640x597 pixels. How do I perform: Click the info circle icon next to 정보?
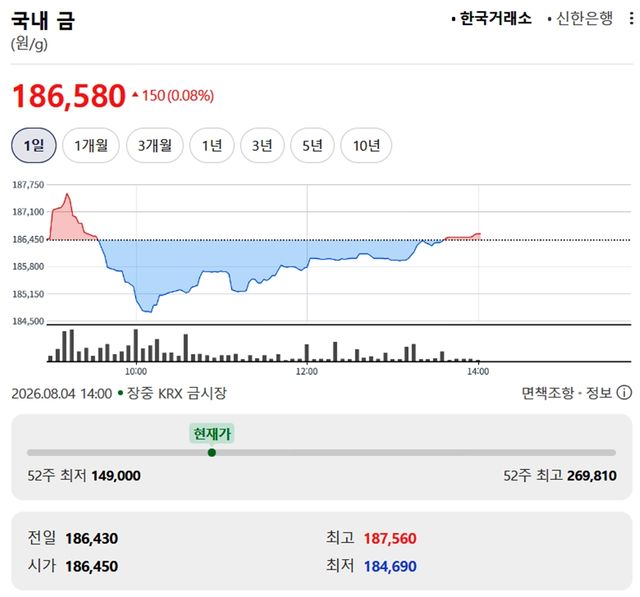click(x=624, y=393)
